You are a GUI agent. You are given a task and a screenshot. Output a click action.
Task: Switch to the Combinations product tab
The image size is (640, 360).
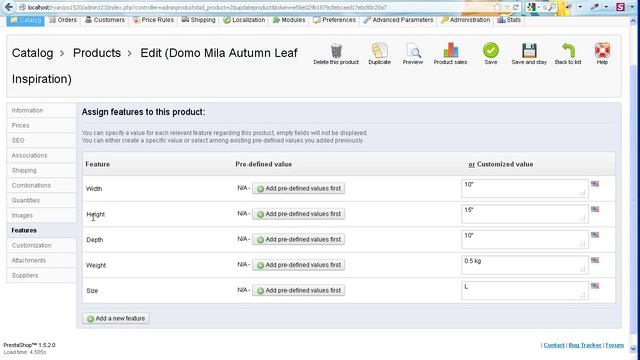tap(41, 185)
